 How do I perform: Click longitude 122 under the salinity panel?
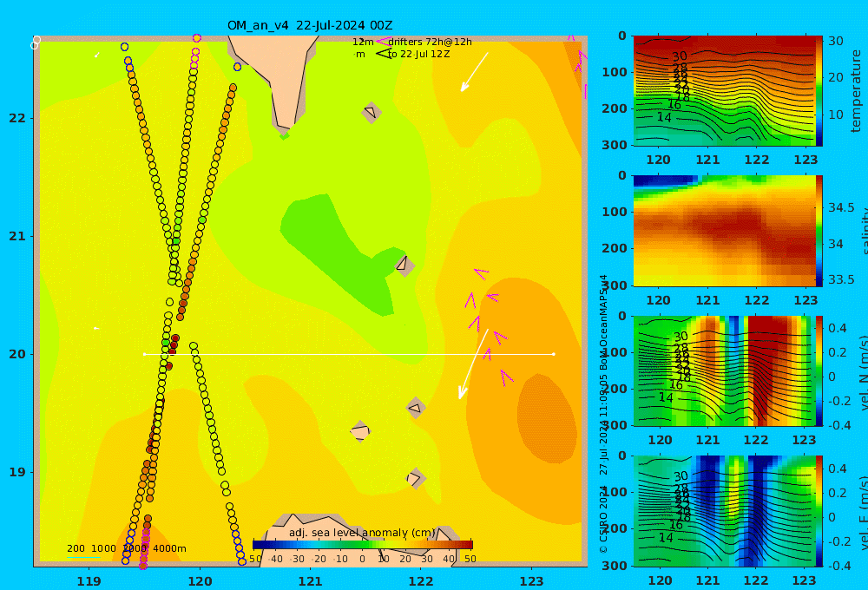click(756, 300)
